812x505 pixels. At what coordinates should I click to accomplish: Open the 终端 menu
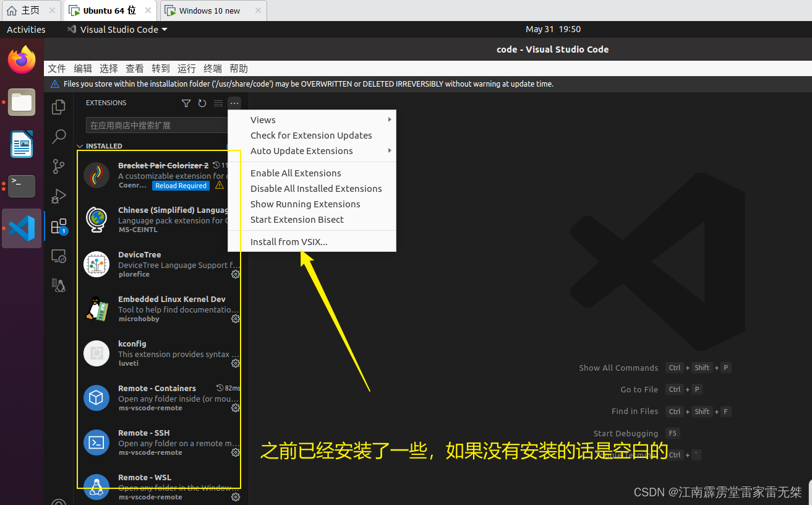pyautogui.click(x=213, y=69)
